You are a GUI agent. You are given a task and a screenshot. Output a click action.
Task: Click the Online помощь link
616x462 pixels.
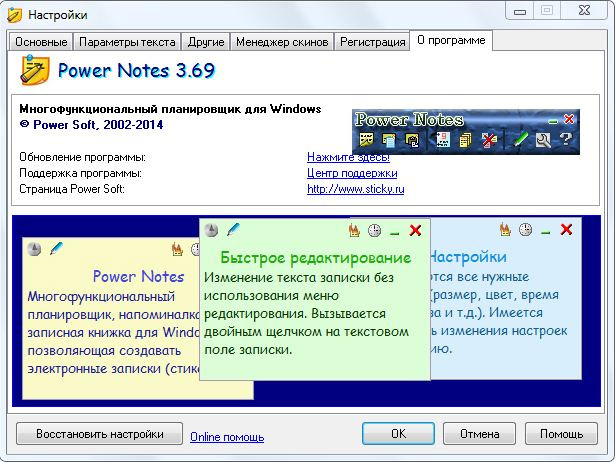(x=227, y=437)
